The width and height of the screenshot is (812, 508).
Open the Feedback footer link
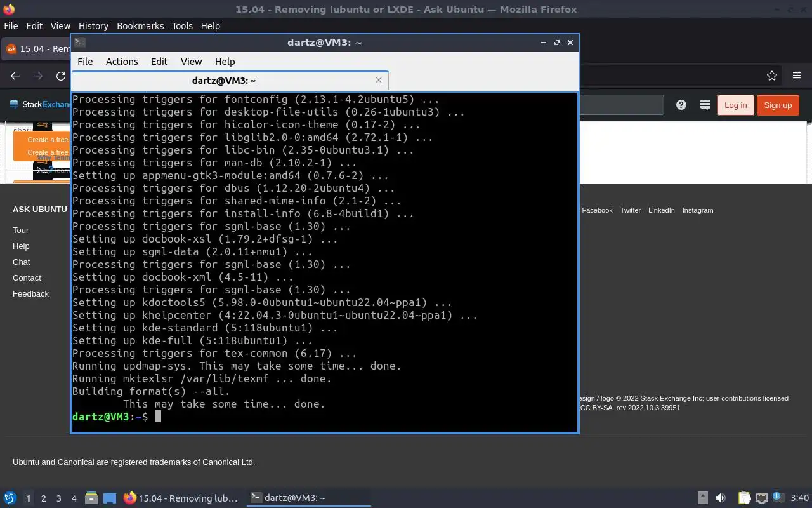pos(30,293)
